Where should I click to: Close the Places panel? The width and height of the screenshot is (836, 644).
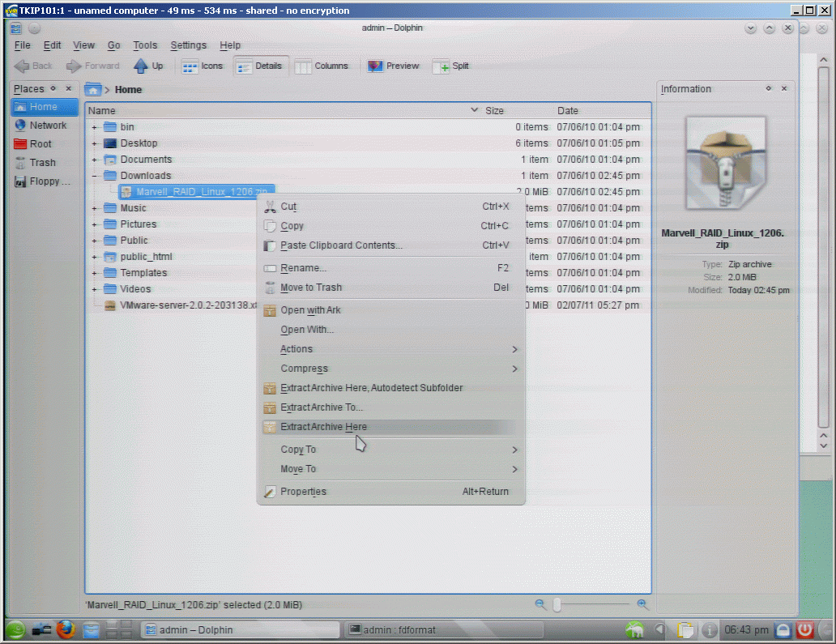pyautogui.click(x=68, y=88)
